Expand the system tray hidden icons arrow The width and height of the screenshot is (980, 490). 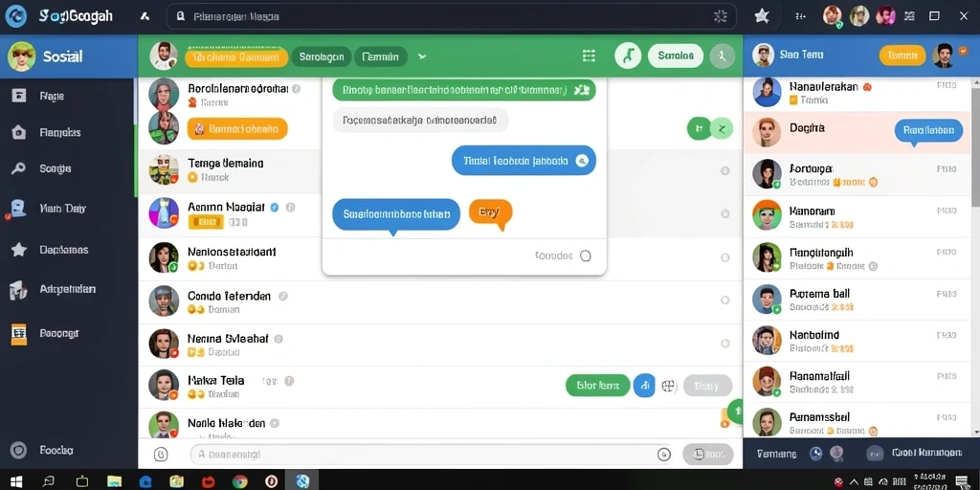854,482
